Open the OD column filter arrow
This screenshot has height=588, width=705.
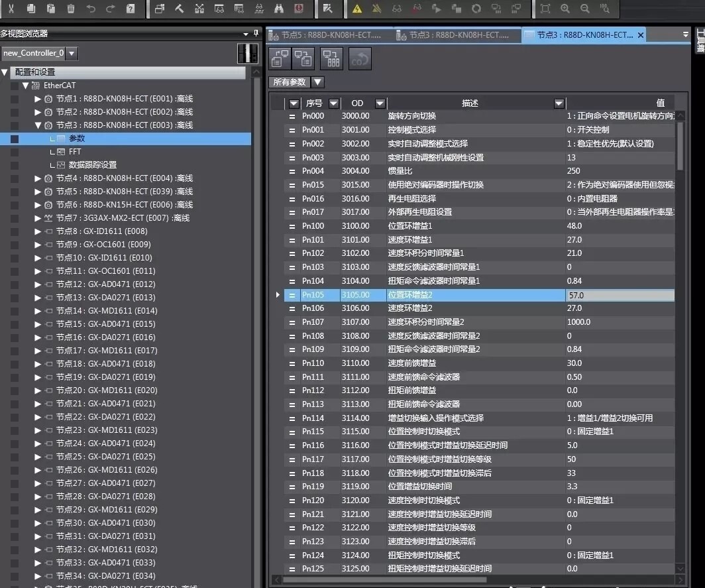coord(380,103)
